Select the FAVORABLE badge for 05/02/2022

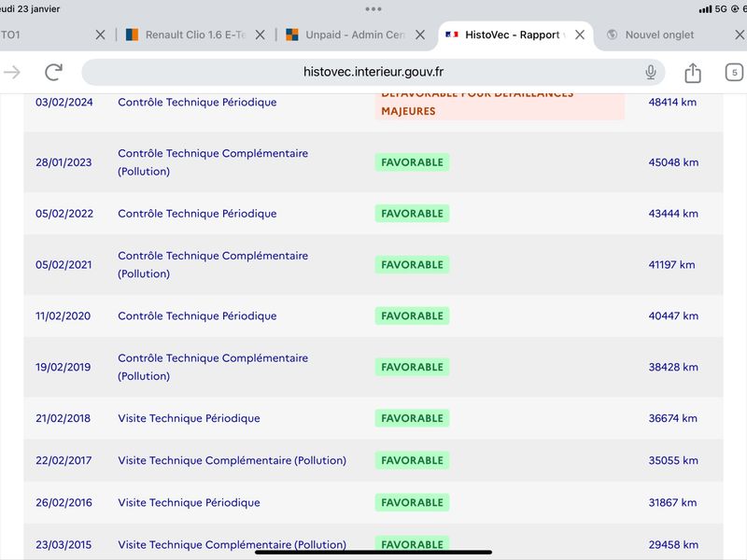tap(412, 214)
